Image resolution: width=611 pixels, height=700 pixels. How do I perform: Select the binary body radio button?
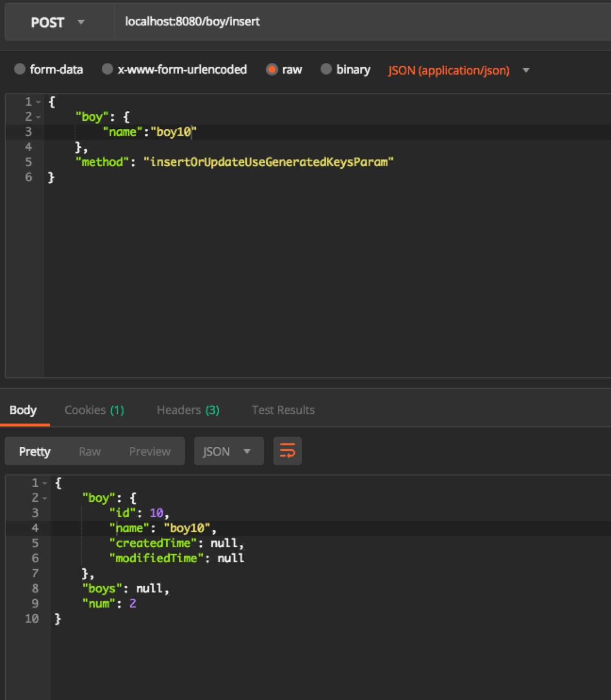(x=326, y=69)
